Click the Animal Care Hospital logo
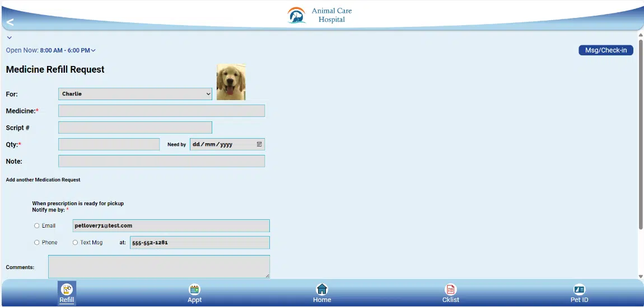The width and height of the screenshot is (644, 307). 297,15
